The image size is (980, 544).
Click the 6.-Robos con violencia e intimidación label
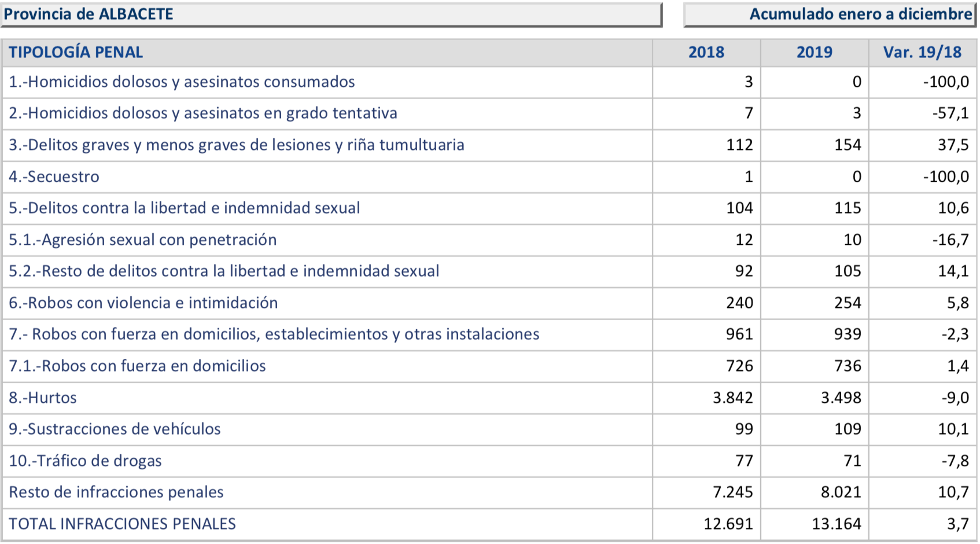coord(143,303)
